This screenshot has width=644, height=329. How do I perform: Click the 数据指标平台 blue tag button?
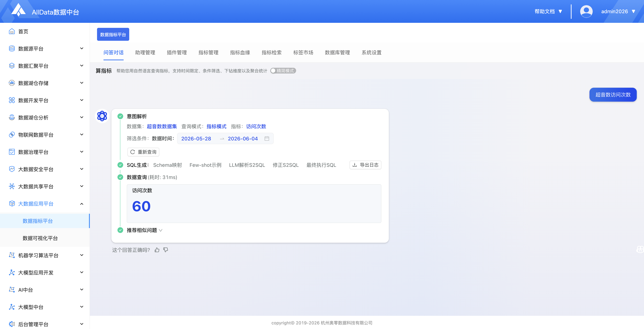point(113,34)
